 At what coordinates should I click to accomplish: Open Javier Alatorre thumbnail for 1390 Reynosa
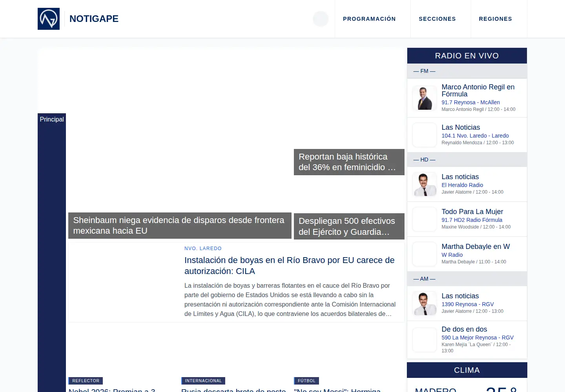(x=425, y=303)
